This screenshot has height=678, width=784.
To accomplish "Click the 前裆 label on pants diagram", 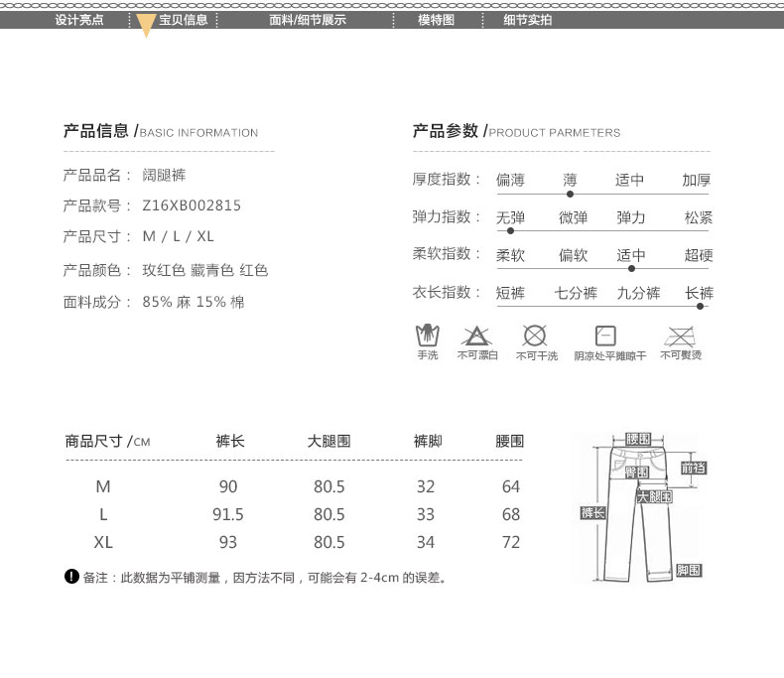I will tap(694, 468).
